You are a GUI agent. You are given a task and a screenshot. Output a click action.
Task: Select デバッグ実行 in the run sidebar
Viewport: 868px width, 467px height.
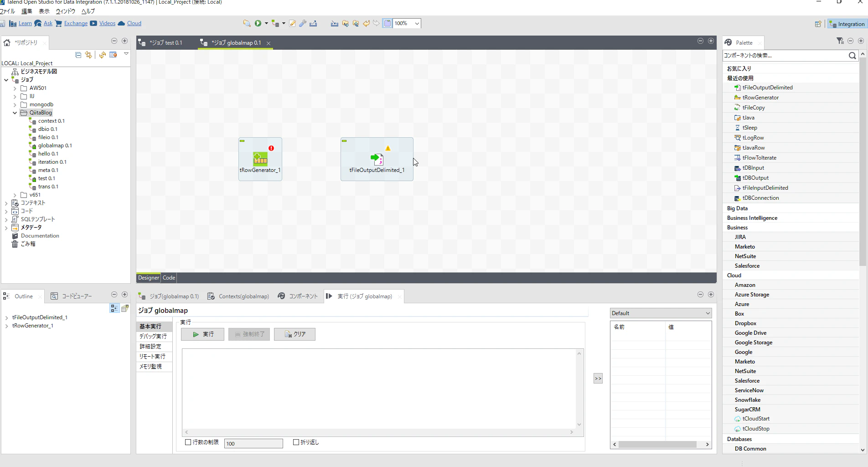(154, 337)
